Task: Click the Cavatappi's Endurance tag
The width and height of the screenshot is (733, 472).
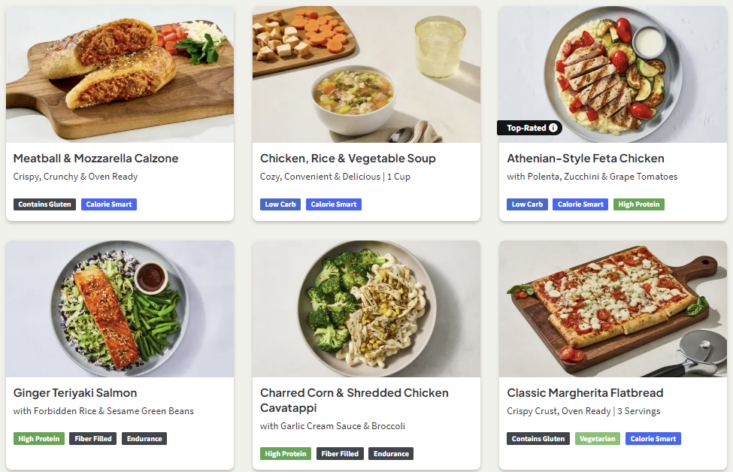Action: [x=391, y=454]
